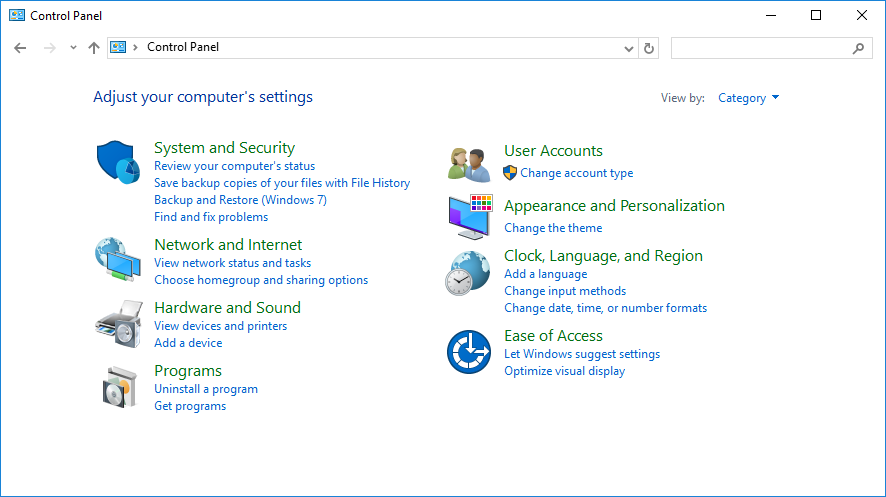Open the Network and Internet globe icon
Screen dimensions: 886x497
(117, 258)
